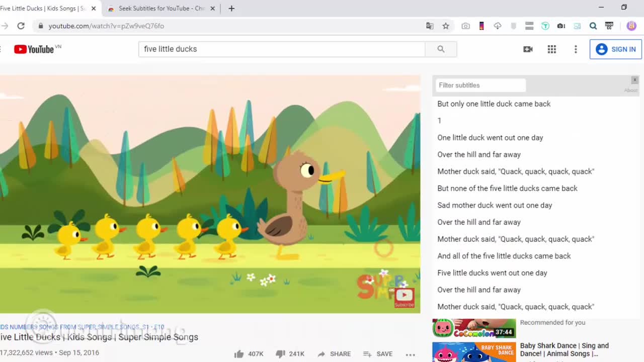Close the subtitles panel with the X

click(x=635, y=80)
